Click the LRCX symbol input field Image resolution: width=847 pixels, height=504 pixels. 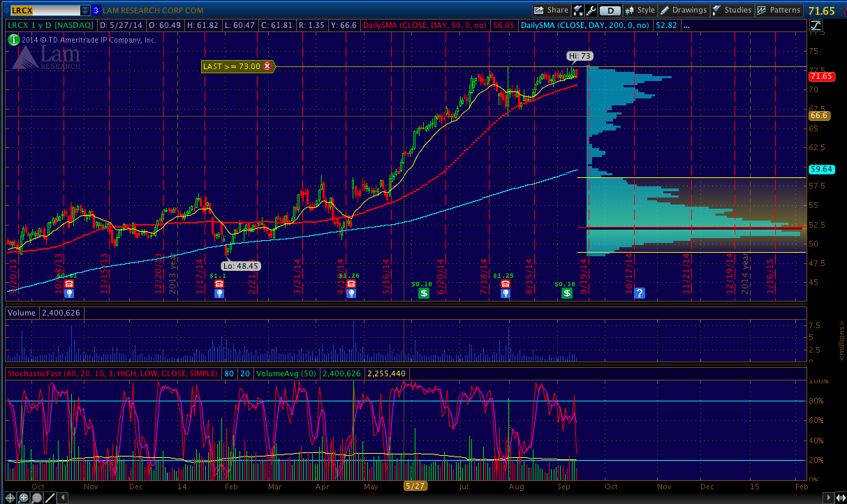point(40,10)
